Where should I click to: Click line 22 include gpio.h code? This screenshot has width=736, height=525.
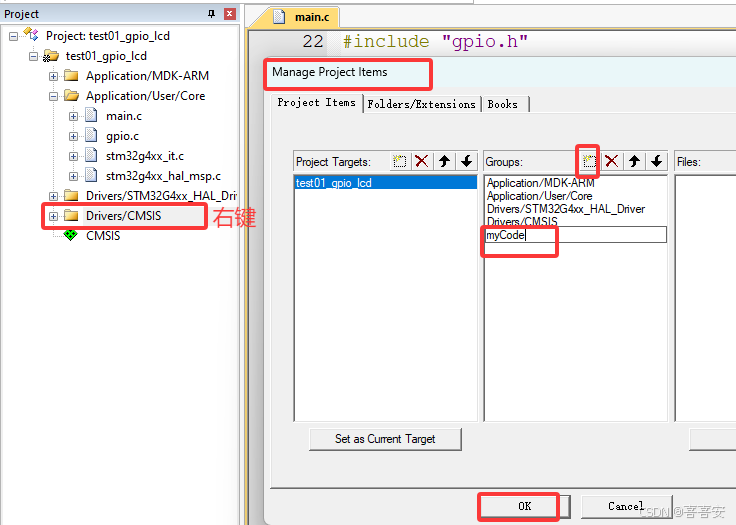tap(435, 41)
